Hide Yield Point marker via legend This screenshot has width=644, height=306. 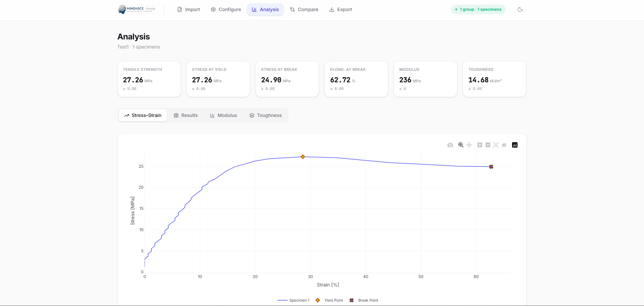(x=330, y=300)
